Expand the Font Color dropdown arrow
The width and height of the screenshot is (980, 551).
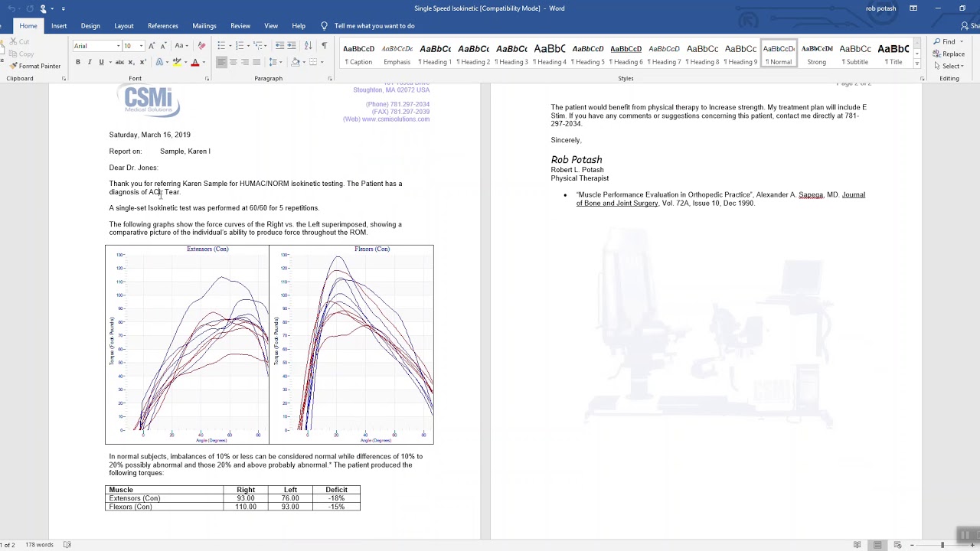click(x=204, y=62)
